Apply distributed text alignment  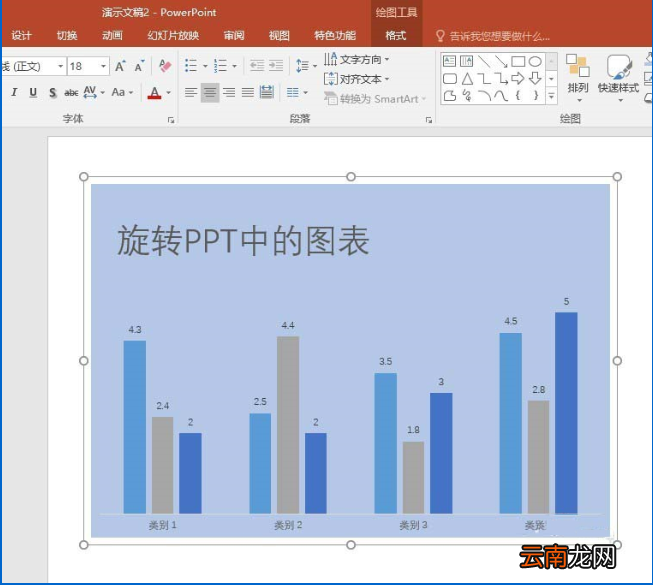click(267, 92)
